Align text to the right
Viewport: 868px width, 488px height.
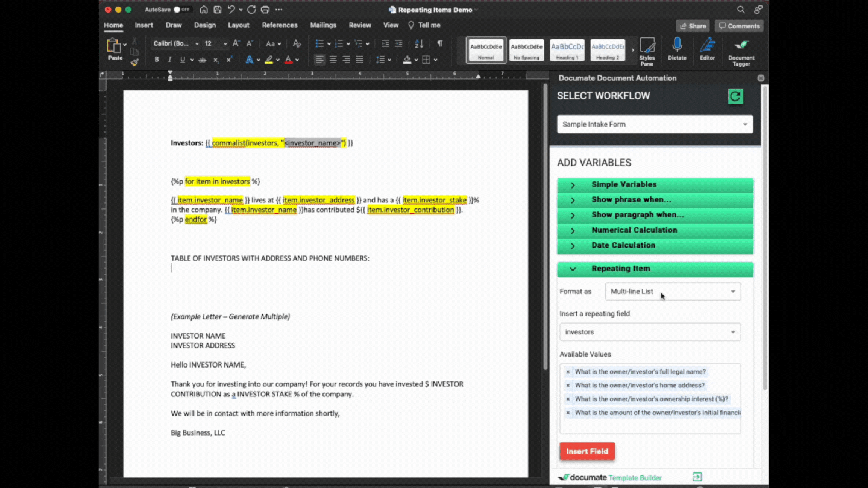[x=346, y=60]
